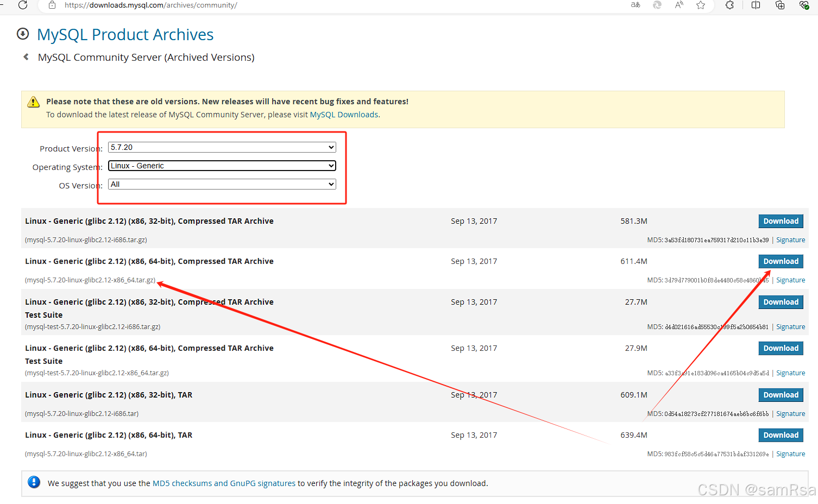Follow the MySQL Downloads link in the notice

click(x=344, y=115)
